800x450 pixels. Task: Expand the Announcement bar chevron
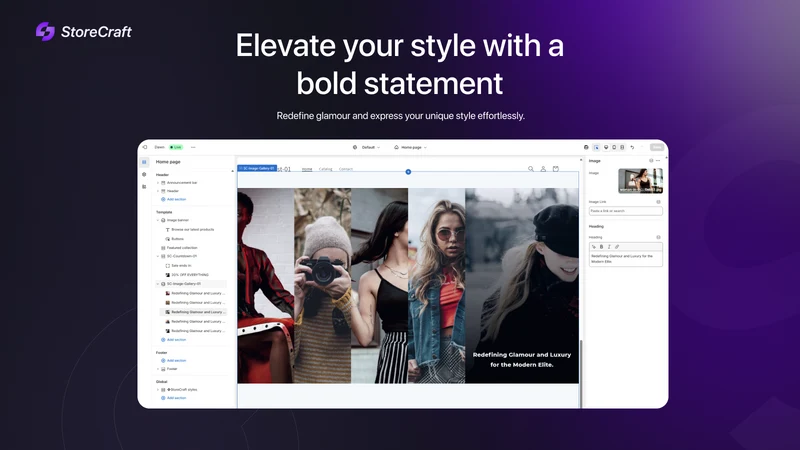coord(158,183)
